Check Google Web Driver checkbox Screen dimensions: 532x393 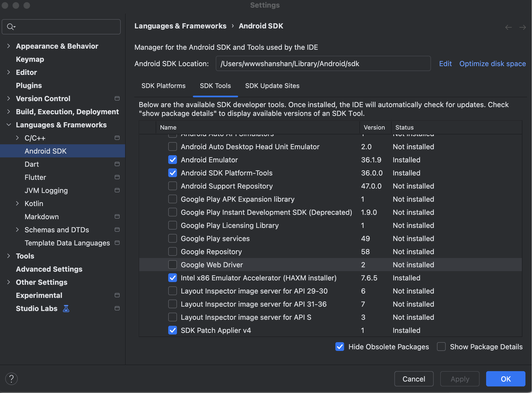click(x=173, y=265)
